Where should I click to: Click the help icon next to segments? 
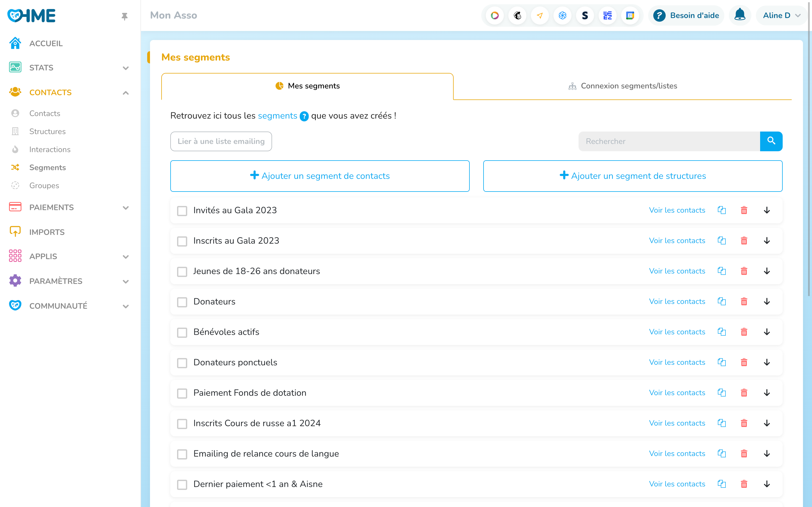(304, 116)
